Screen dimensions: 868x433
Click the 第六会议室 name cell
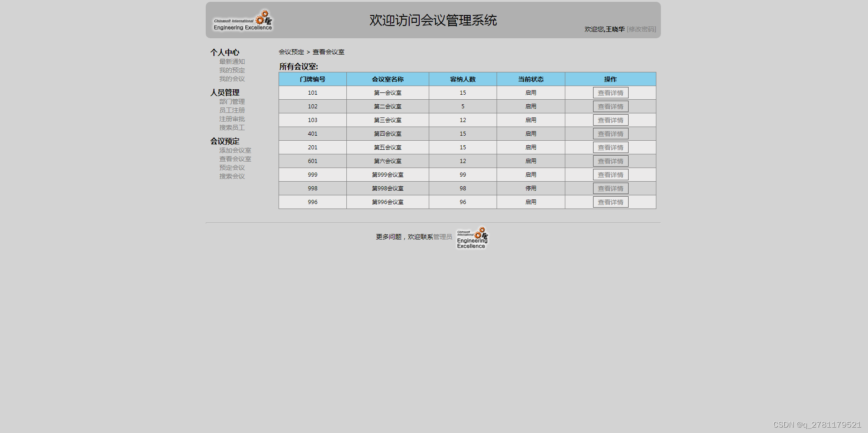click(388, 161)
